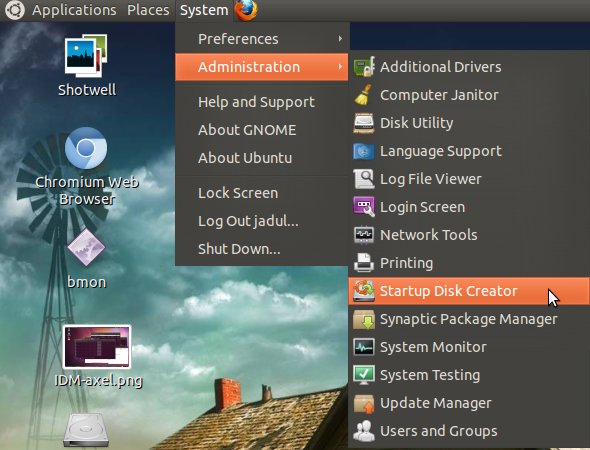Click the Disk Utility drive icon
Image resolution: width=590 pixels, height=450 pixels.
pos(364,123)
